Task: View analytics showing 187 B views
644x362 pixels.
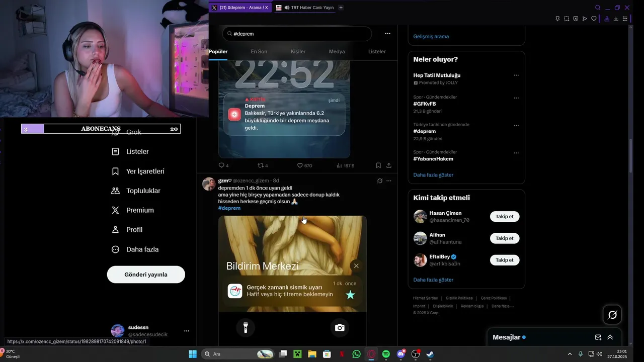Action: (x=346, y=165)
